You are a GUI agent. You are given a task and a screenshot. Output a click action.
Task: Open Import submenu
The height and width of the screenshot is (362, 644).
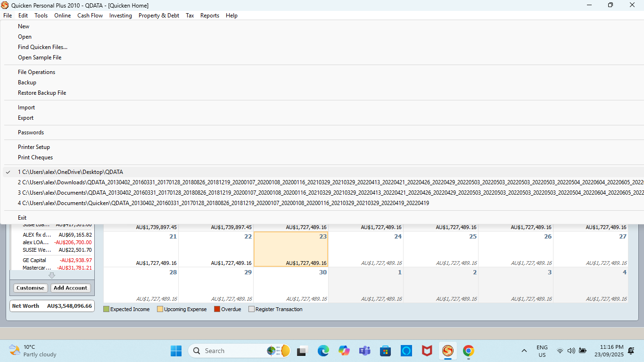[x=26, y=107]
